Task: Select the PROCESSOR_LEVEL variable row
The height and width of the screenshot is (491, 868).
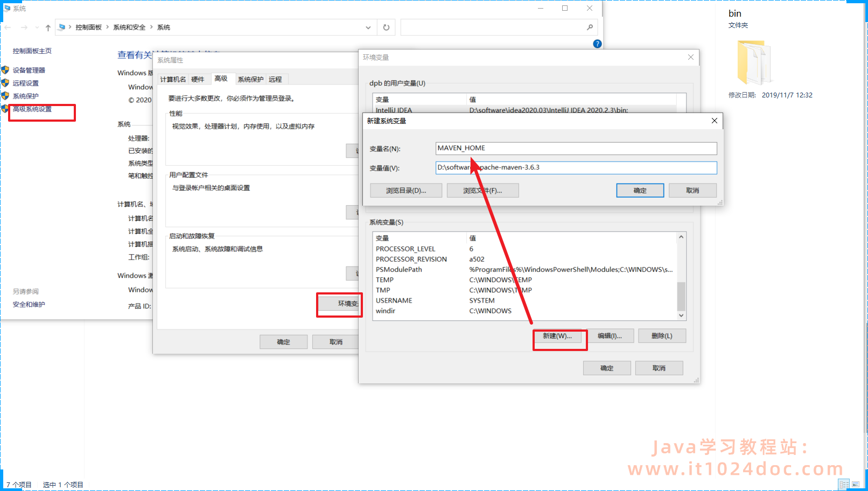Action: 524,249
